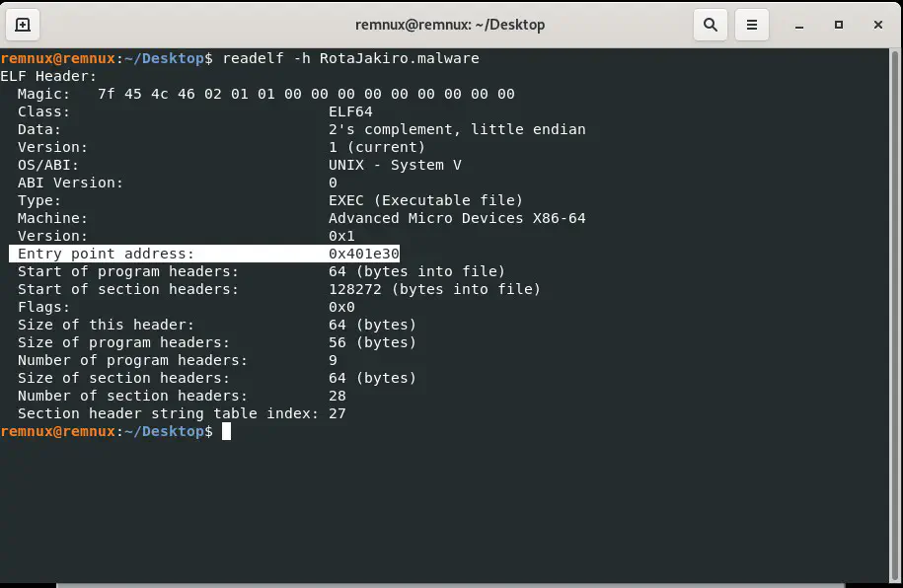The width and height of the screenshot is (903, 588).
Task: Click the 2's complement, little endian value
Action: [457, 129]
